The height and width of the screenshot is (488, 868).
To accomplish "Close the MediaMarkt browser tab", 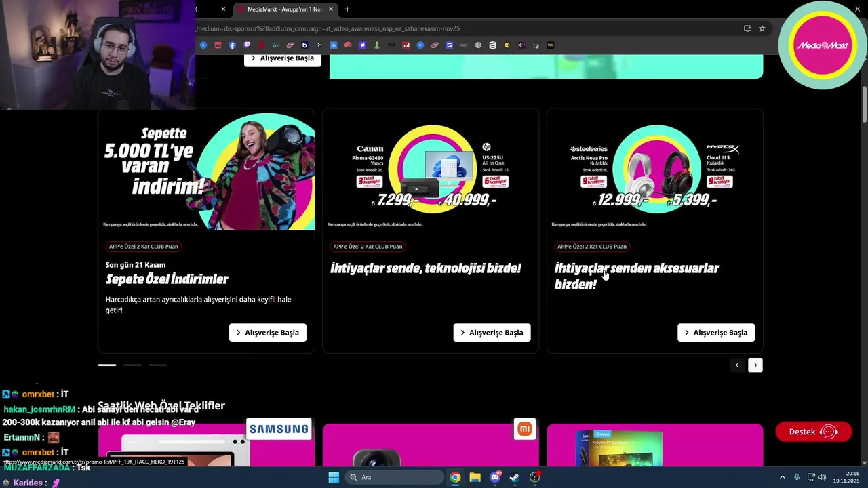I will (331, 9).
